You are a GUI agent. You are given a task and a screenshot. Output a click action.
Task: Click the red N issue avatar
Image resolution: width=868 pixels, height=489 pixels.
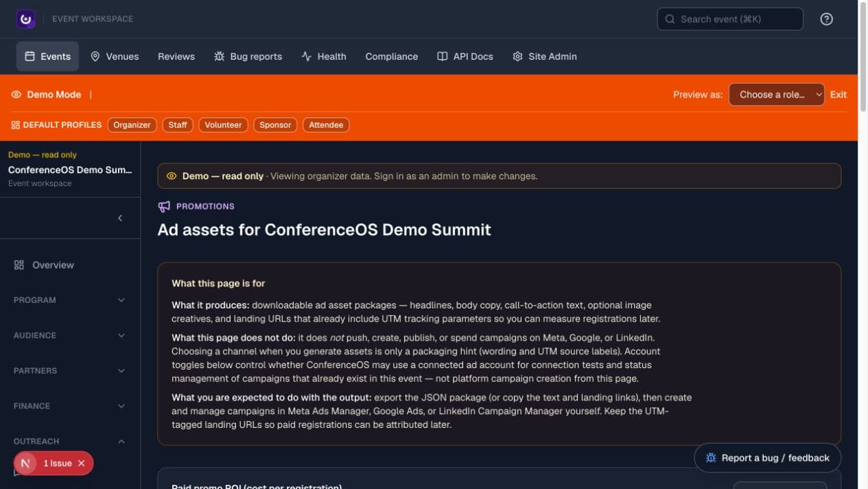coord(25,464)
